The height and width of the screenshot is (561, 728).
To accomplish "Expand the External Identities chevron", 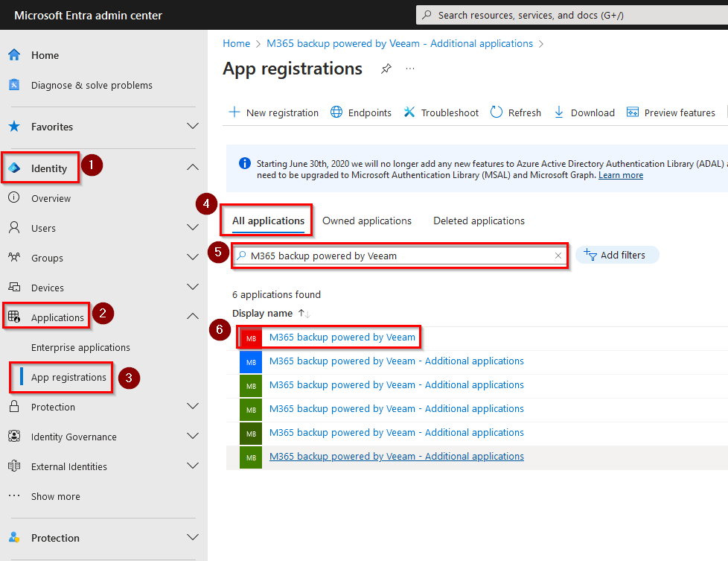I will [x=193, y=466].
